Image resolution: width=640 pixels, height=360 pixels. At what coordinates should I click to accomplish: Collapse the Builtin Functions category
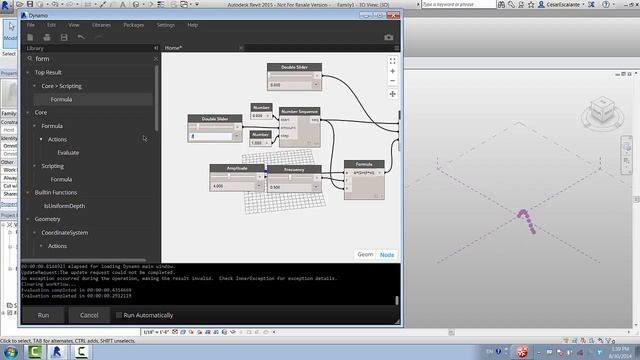(28, 192)
